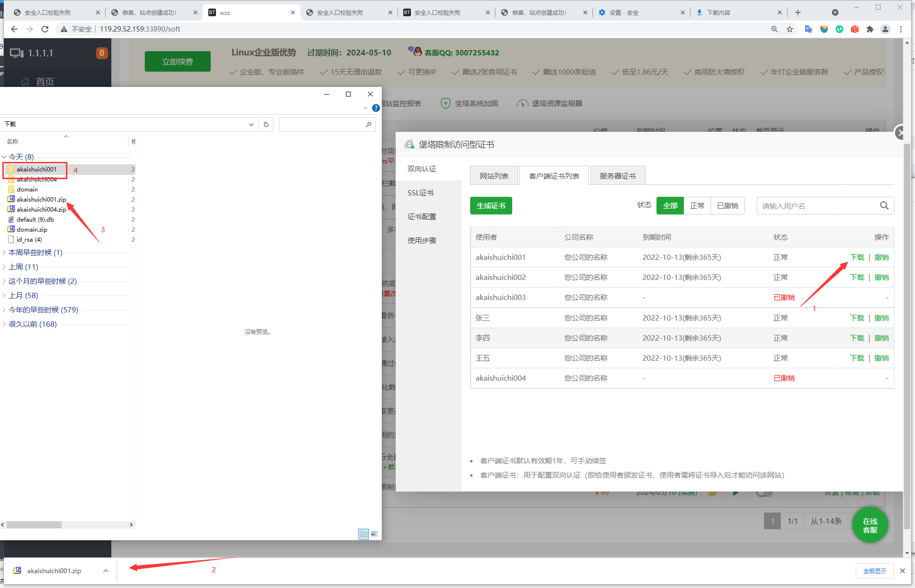Download the certificate for 张三

click(857, 318)
